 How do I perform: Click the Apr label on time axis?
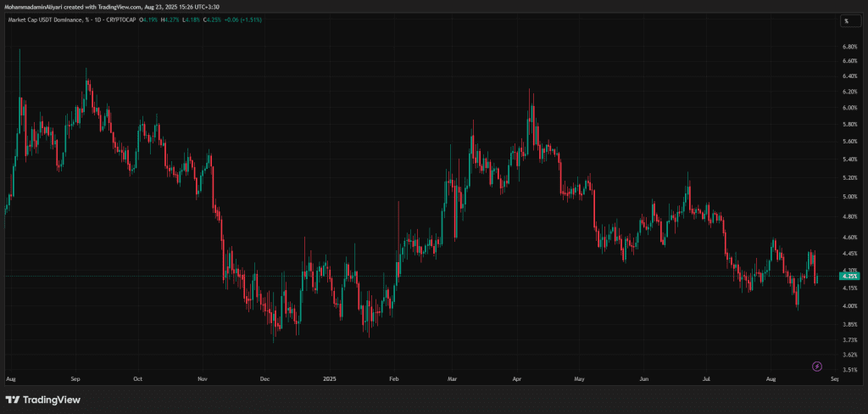point(518,381)
